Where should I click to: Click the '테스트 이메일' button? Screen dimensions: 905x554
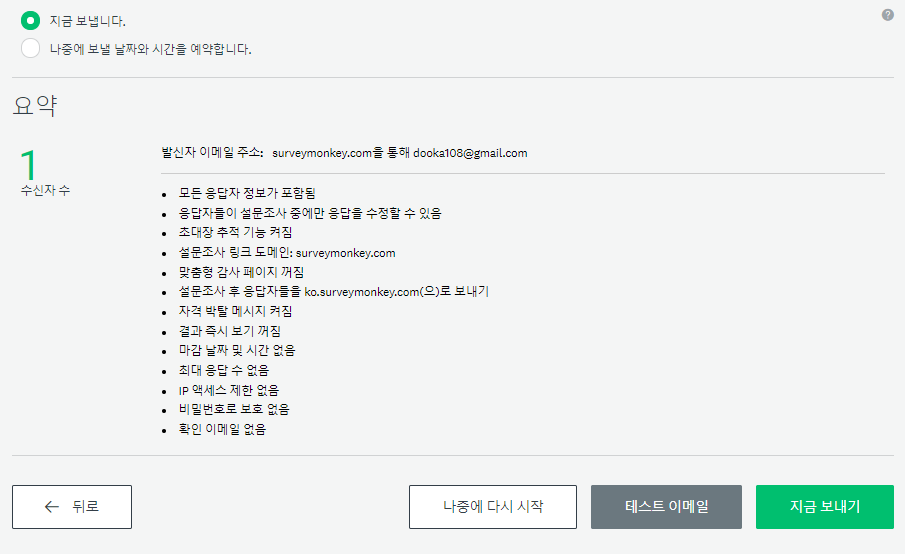666,507
